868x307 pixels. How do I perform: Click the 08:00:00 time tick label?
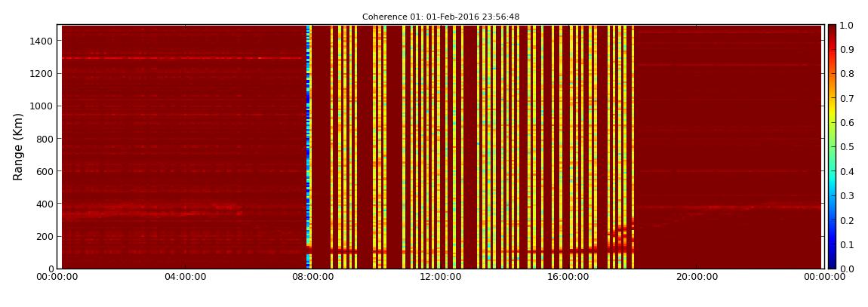tap(313, 277)
